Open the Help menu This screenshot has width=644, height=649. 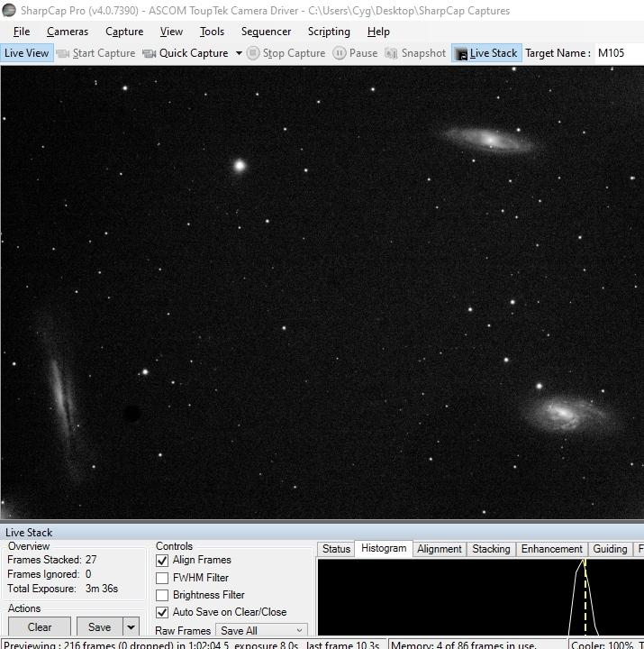coord(378,32)
